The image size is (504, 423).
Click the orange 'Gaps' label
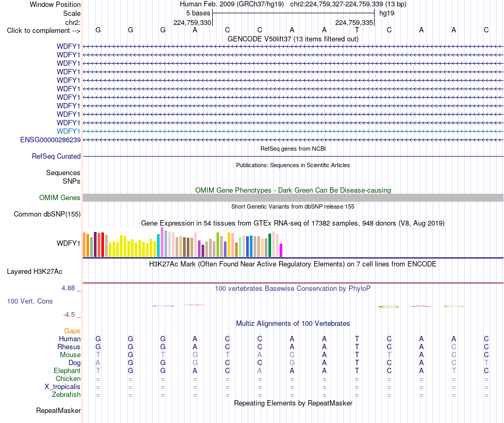point(72,331)
